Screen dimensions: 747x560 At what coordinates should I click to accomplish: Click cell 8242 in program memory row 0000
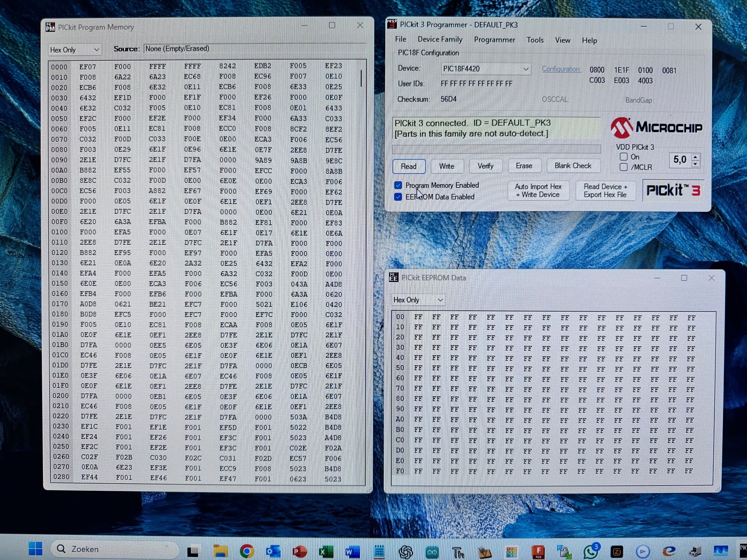(227, 66)
